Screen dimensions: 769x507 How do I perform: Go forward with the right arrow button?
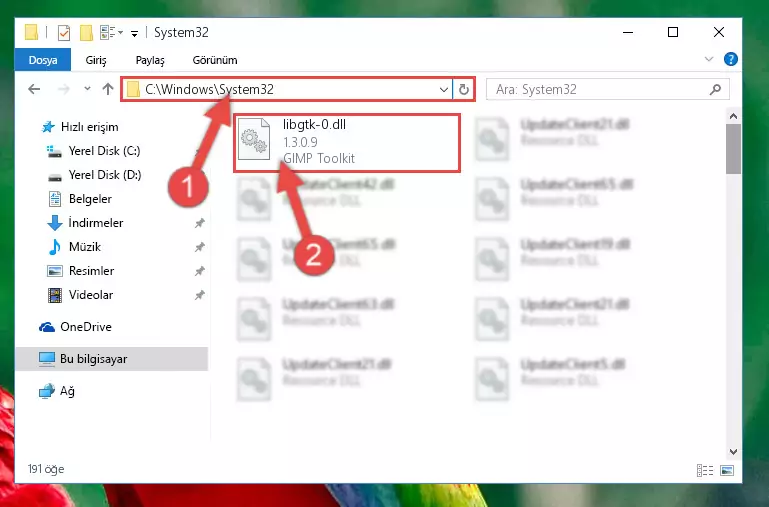[x=63, y=89]
